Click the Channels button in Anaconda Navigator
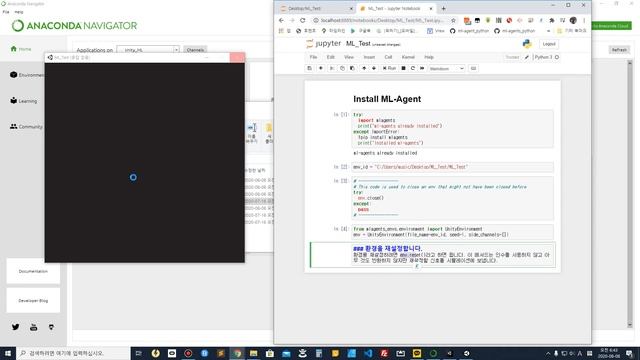Image resolution: width=640 pixels, height=360 pixels. pos(195,50)
